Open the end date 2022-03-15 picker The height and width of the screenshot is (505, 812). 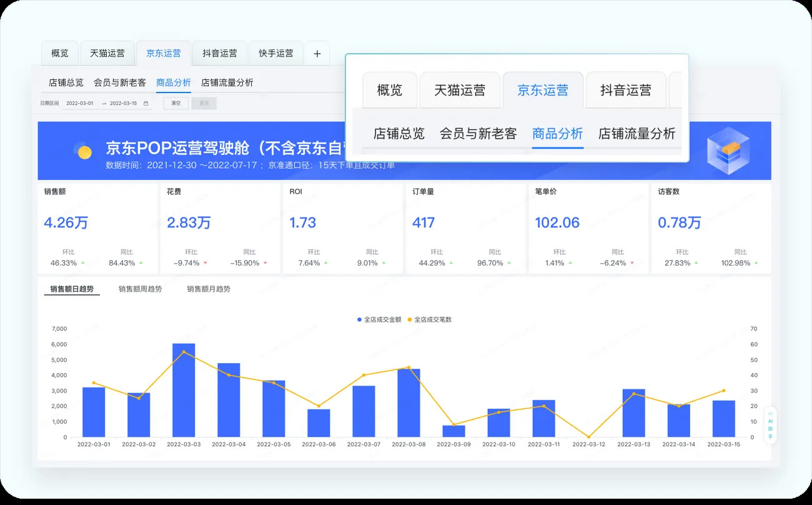(x=123, y=104)
